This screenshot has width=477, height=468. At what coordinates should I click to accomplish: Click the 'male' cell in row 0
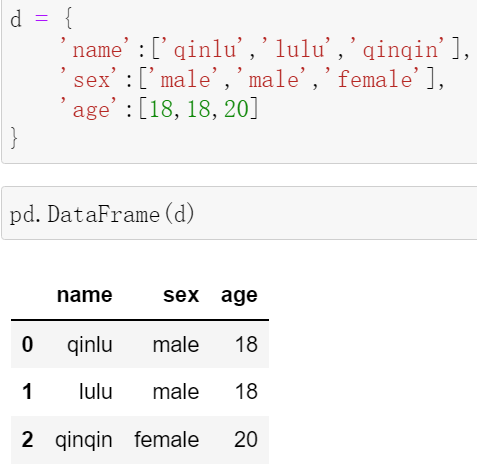(x=176, y=344)
